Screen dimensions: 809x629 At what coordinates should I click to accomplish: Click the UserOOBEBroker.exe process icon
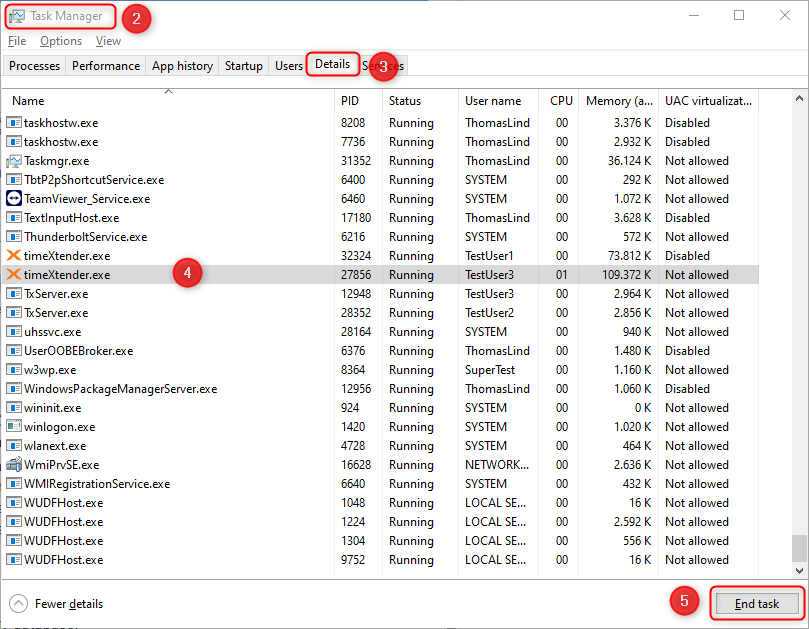click(x=14, y=351)
